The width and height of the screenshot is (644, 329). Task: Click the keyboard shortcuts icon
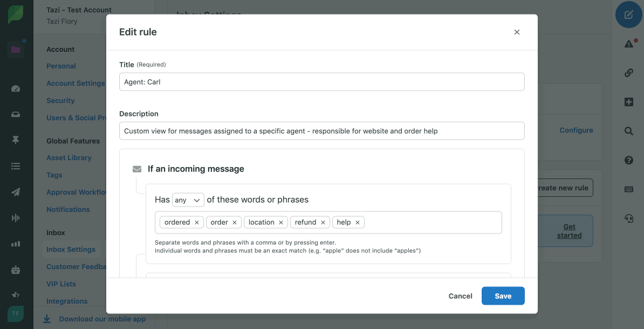[628, 189]
